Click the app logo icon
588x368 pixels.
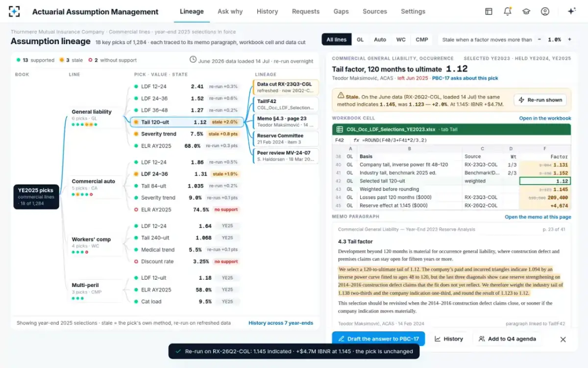15,11
